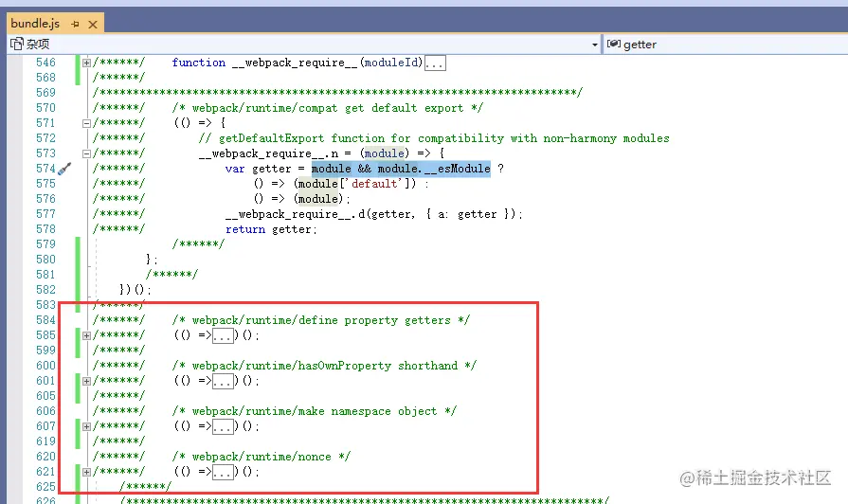
Task: Click the collapsed ellipsis box on line 607
Action: (223, 426)
